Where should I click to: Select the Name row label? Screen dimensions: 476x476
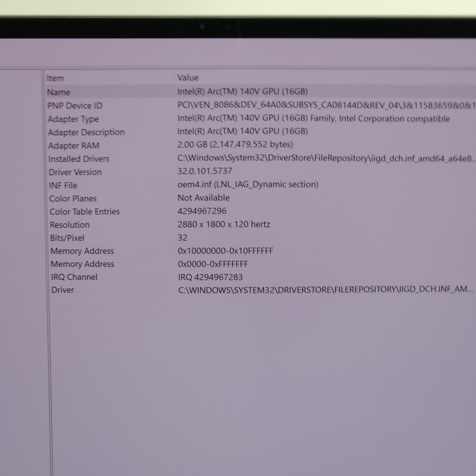pos(59,92)
